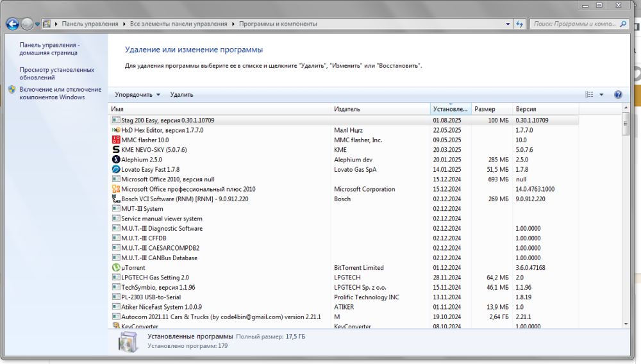Sort list by the Установлено column header
Screen dimensions: 641x364
(451, 109)
